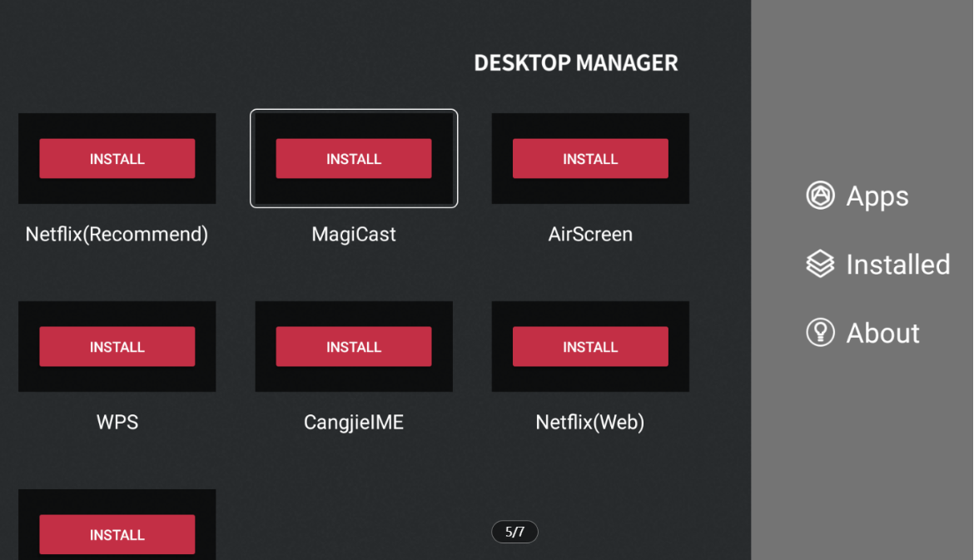The image size is (974, 560).
Task: Select the WPS label
Action: pyautogui.click(x=117, y=422)
